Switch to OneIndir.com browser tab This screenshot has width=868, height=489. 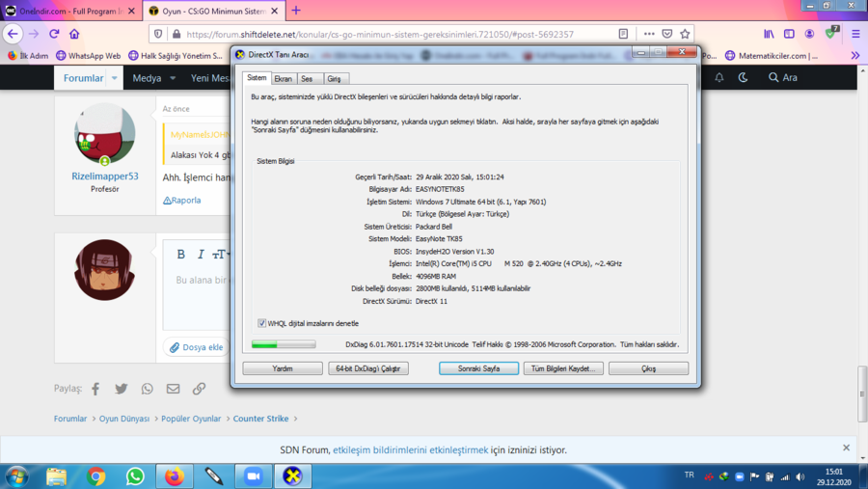(70, 11)
